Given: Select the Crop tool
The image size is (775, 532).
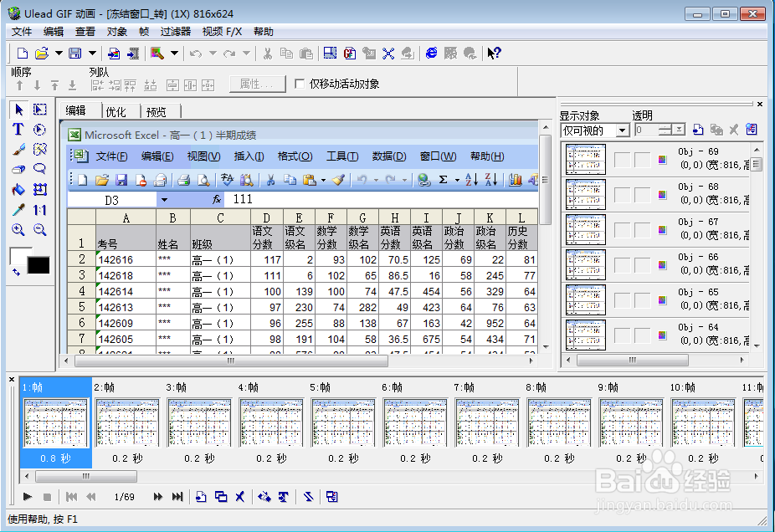Looking at the screenshot, I should (40, 190).
